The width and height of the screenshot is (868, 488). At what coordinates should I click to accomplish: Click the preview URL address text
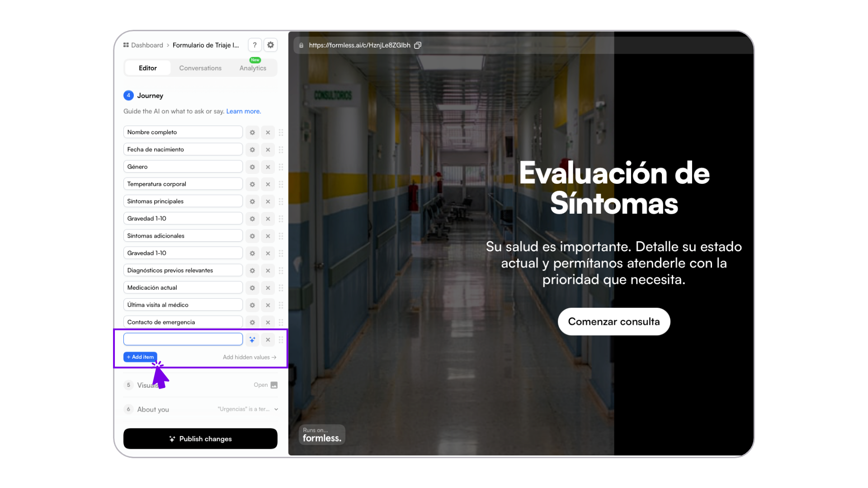359,45
